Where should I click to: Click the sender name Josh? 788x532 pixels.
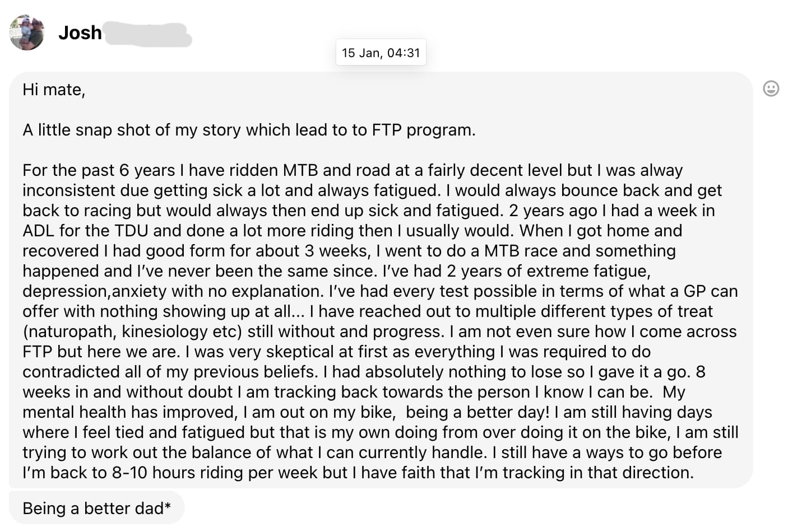point(80,32)
